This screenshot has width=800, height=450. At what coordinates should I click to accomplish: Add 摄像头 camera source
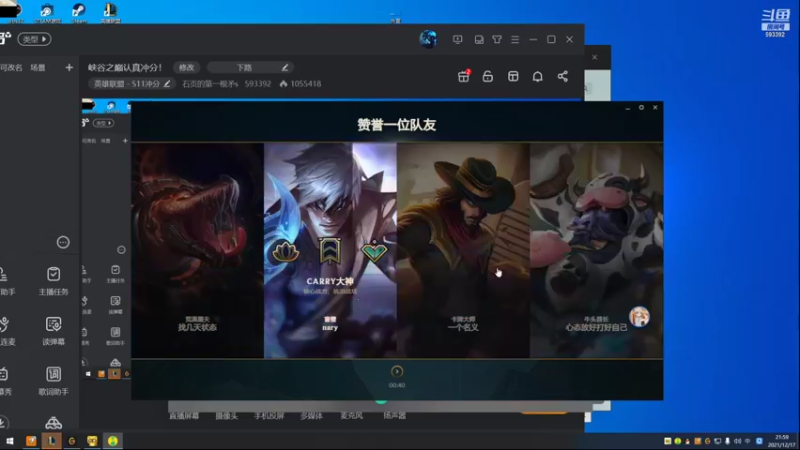point(227,416)
